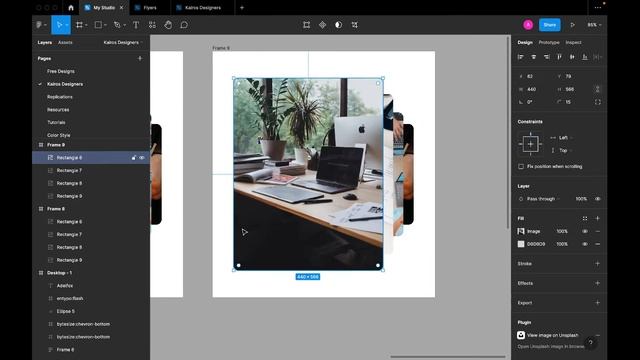This screenshot has width=640, height=360.
Task: Align top in the Design panel
Action: (x=559, y=57)
